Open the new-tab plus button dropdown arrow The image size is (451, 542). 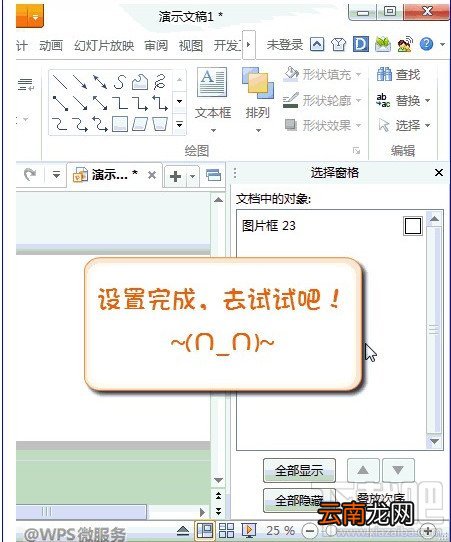click(x=192, y=176)
